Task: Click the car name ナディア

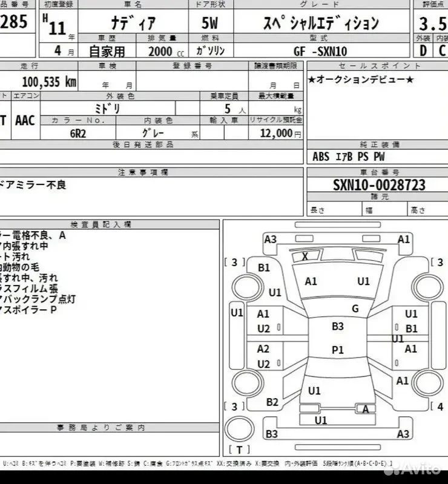Action: point(133,23)
